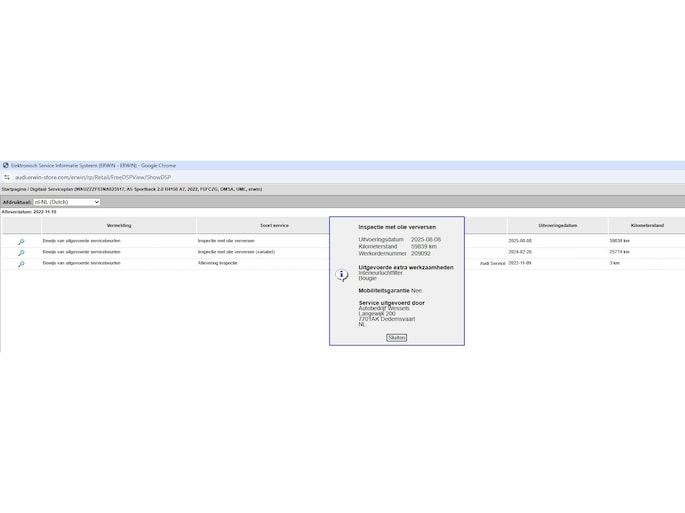
Task: Click the info icon in the popup
Action: coord(342,275)
